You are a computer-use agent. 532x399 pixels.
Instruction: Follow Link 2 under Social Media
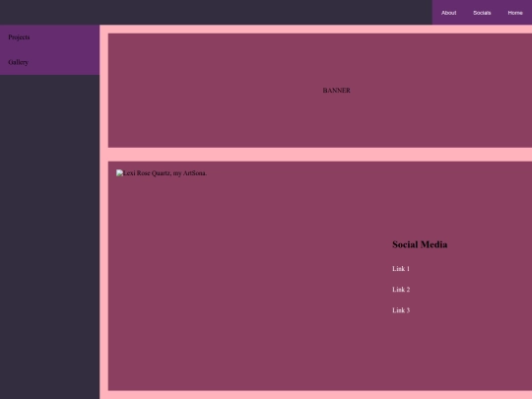pyautogui.click(x=401, y=290)
